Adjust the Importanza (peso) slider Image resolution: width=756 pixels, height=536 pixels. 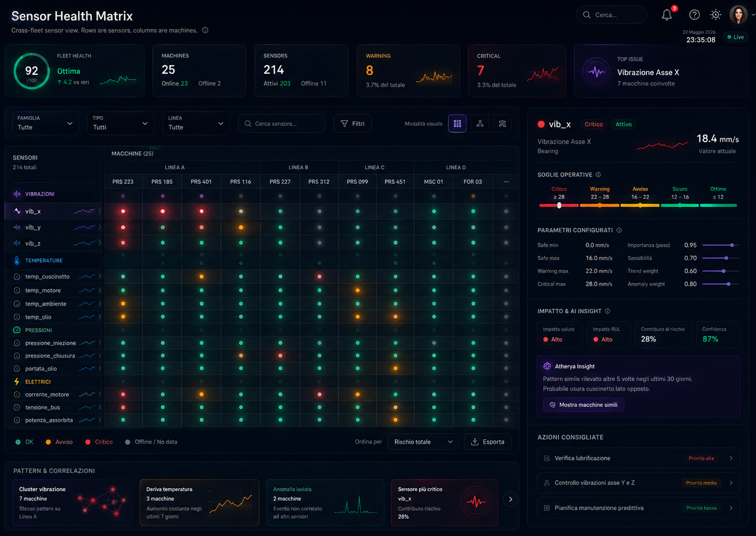pos(720,245)
